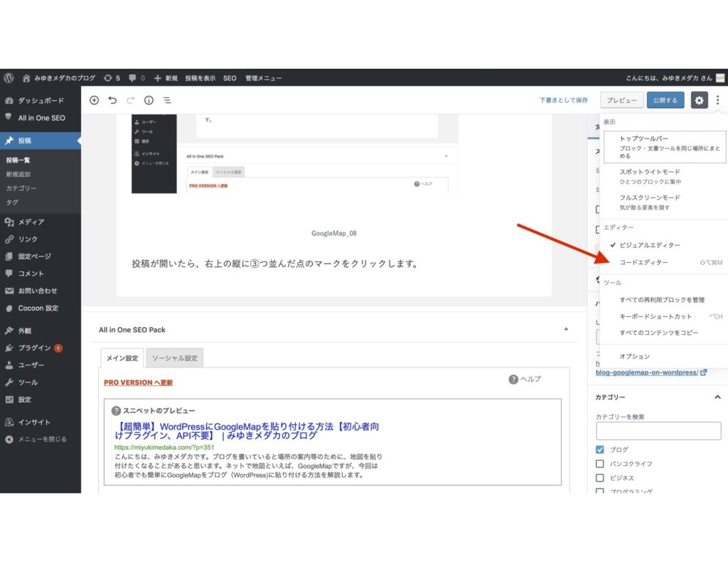Click the user avatar in the admin bar
728x562 pixels.
721,78
